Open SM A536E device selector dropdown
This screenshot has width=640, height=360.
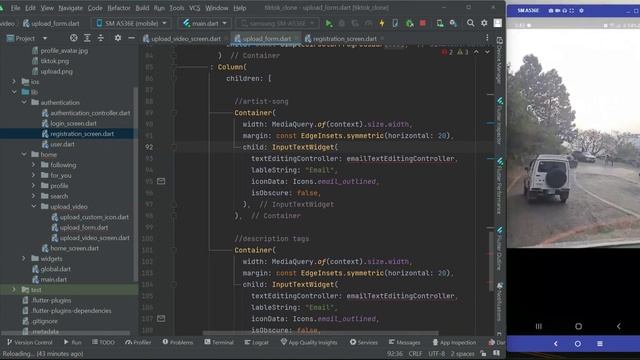pos(131,23)
